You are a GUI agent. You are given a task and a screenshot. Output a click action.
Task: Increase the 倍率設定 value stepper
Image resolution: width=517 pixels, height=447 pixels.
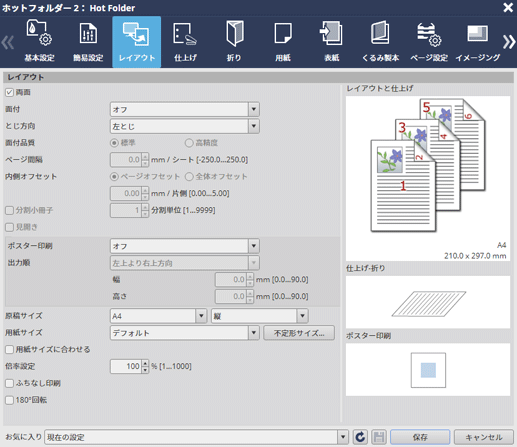coord(145,363)
